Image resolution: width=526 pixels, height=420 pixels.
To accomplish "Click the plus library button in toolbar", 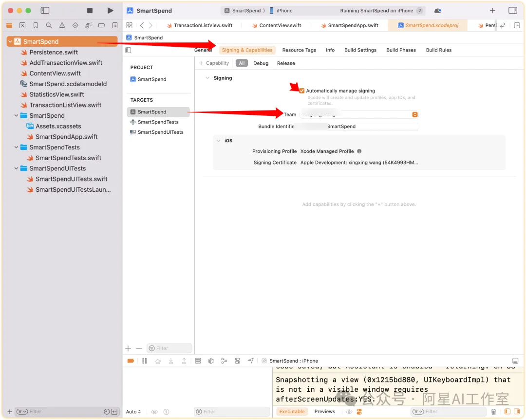I will [492, 11].
